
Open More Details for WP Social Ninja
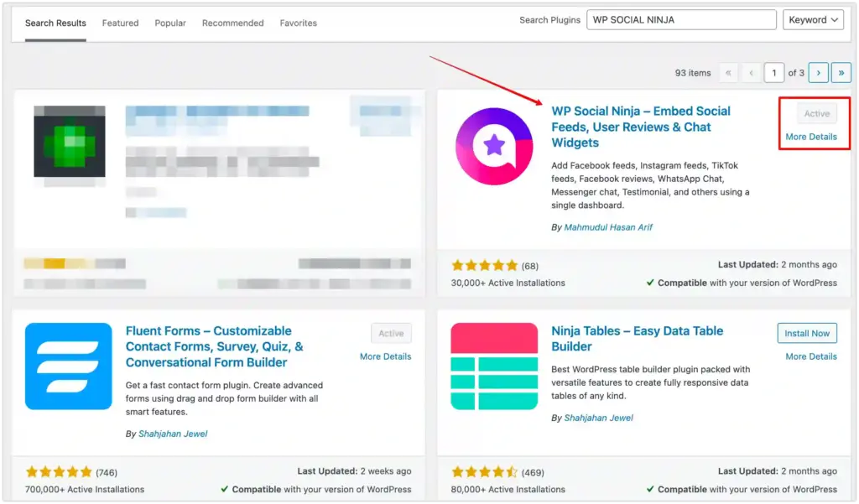[x=811, y=137]
